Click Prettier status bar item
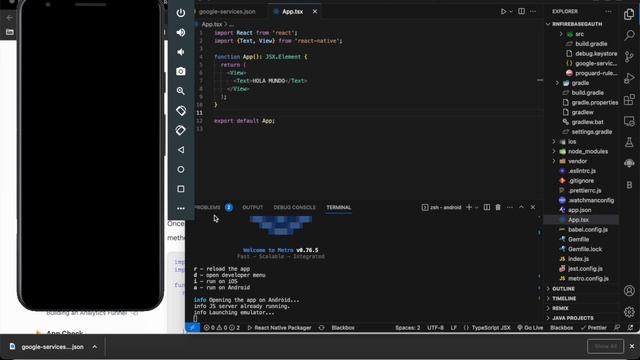The width and height of the screenshot is (640, 360). (593, 327)
